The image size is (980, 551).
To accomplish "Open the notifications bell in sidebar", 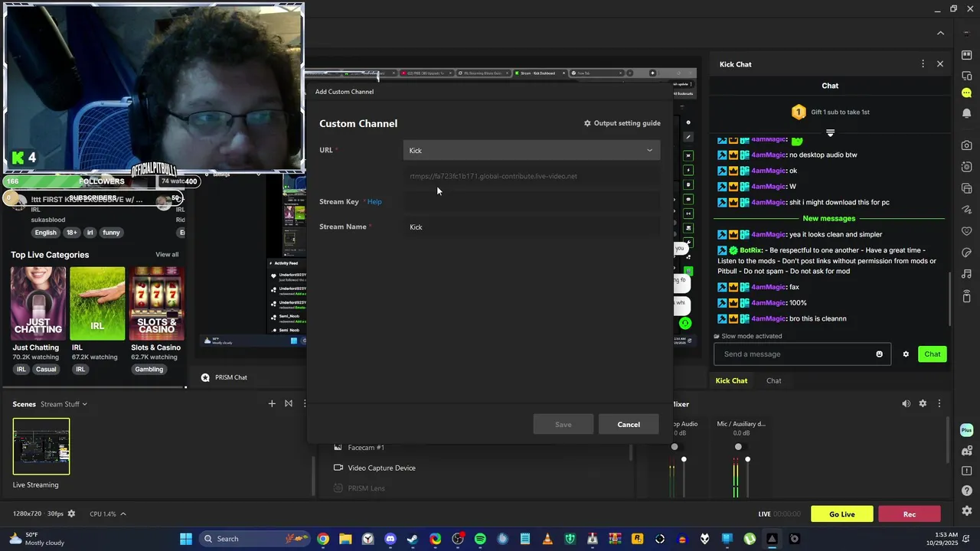I will 966,113.
